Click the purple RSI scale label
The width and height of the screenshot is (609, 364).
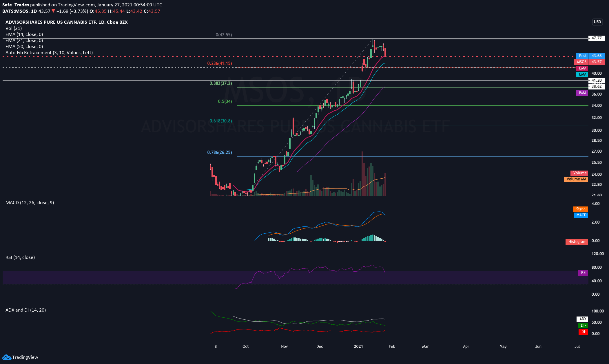583,273
